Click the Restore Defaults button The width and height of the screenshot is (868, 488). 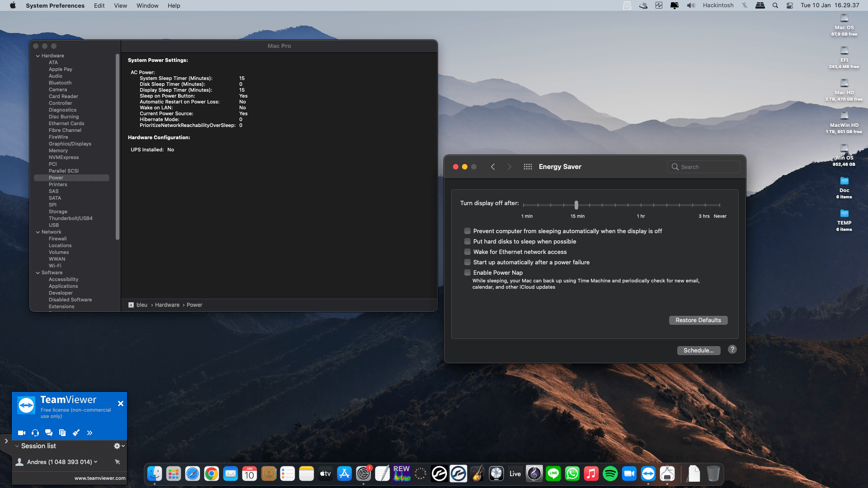pos(698,320)
